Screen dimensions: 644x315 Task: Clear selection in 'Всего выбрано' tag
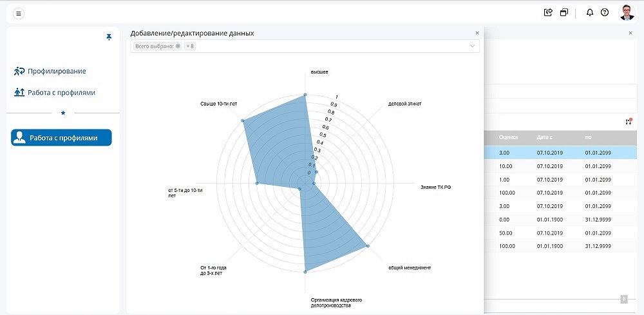[178, 46]
